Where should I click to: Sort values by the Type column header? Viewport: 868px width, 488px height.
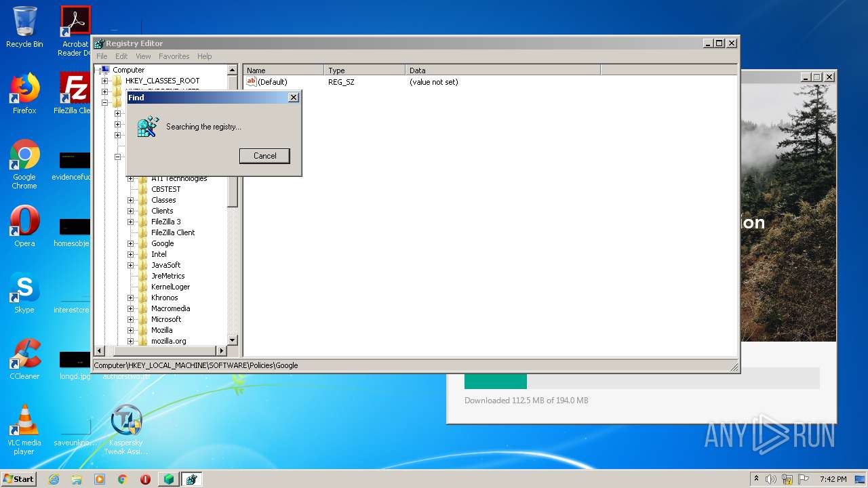[365, 70]
